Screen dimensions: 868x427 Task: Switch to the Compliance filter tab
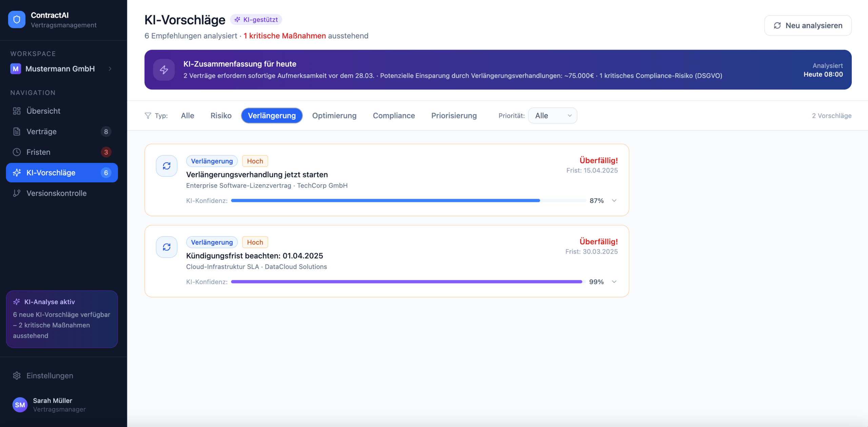click(x=394, y=116)
